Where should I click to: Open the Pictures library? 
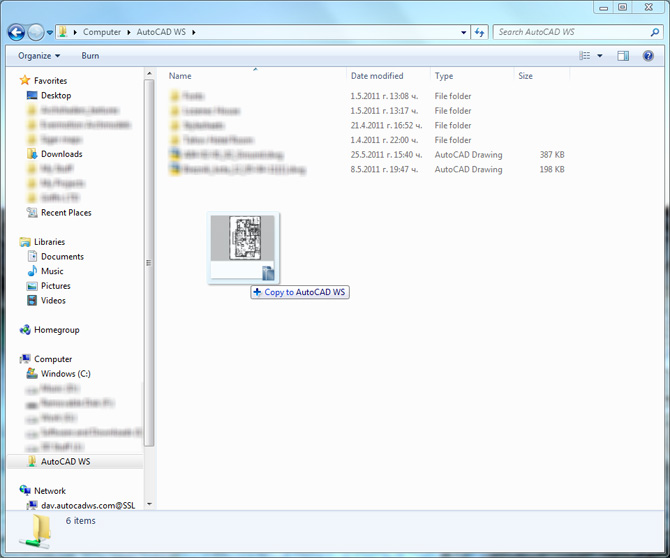pyautogui.click(x=56, y=286)
